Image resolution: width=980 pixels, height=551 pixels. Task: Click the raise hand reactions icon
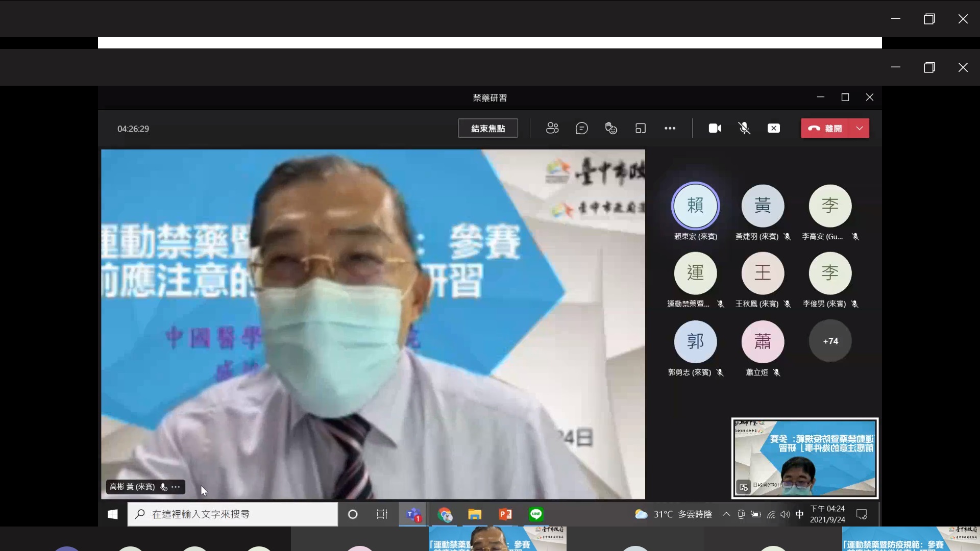click(611, 129)
